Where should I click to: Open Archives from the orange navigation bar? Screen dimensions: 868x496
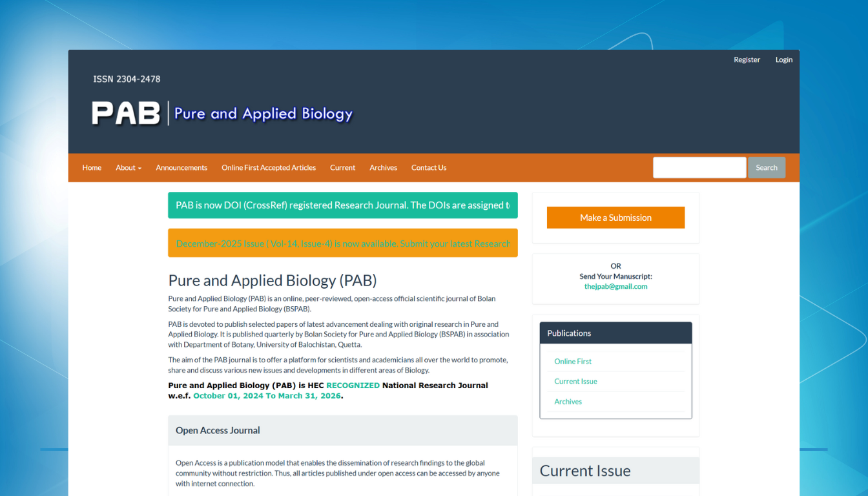click(x=383, y=168)
